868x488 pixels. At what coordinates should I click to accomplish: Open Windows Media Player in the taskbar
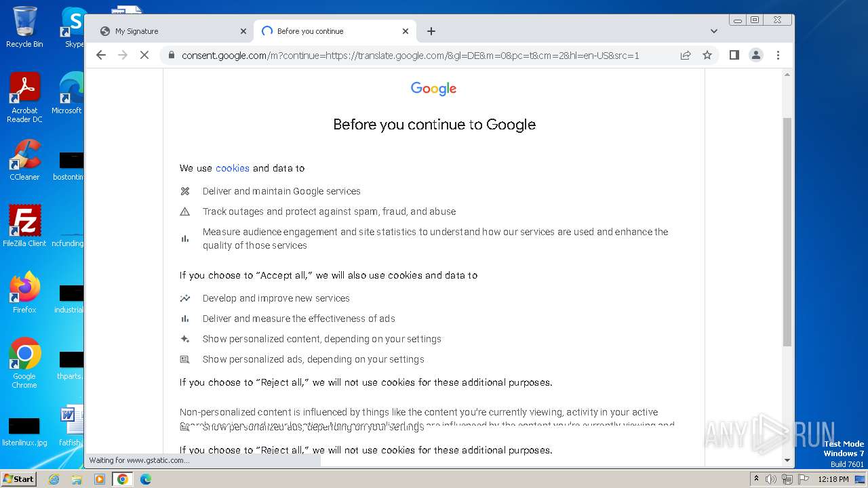[x=100, y=479]
